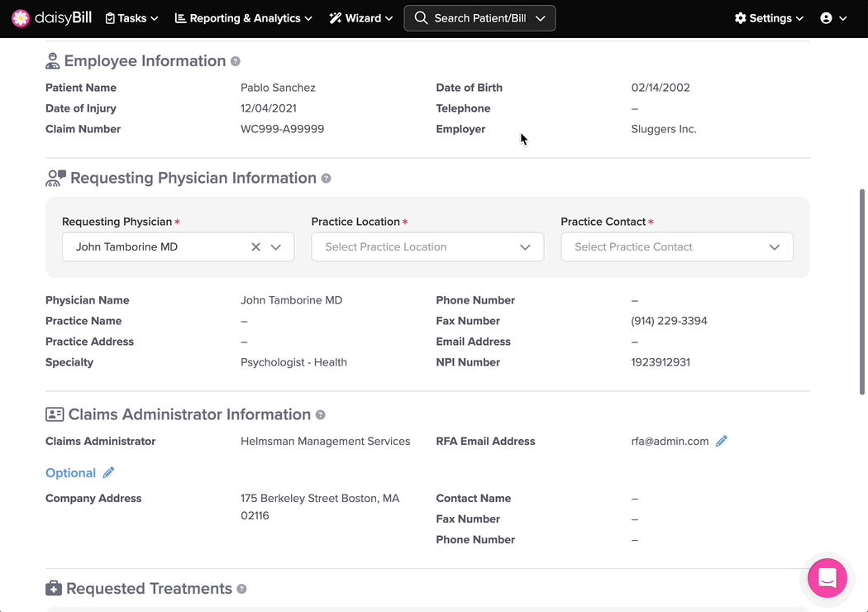Open the Wizard menu
The image size is (868, 612).
[x=361, y=18]
